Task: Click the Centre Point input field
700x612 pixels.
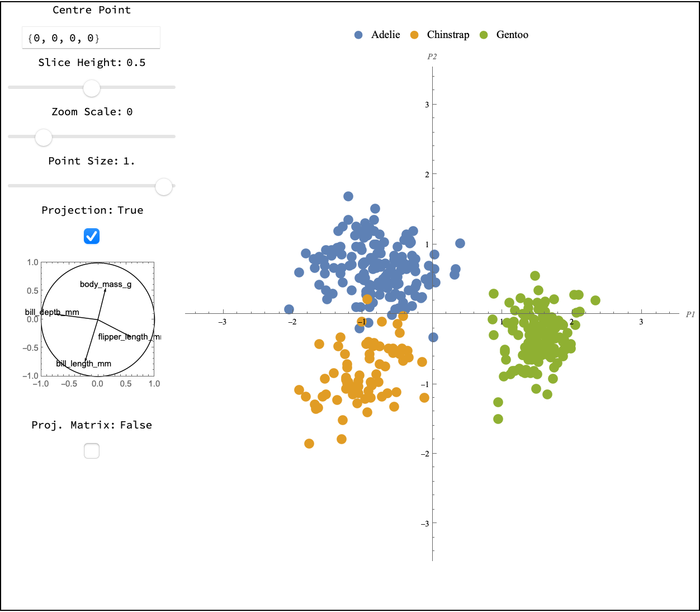Action: [x=91, y=38]
